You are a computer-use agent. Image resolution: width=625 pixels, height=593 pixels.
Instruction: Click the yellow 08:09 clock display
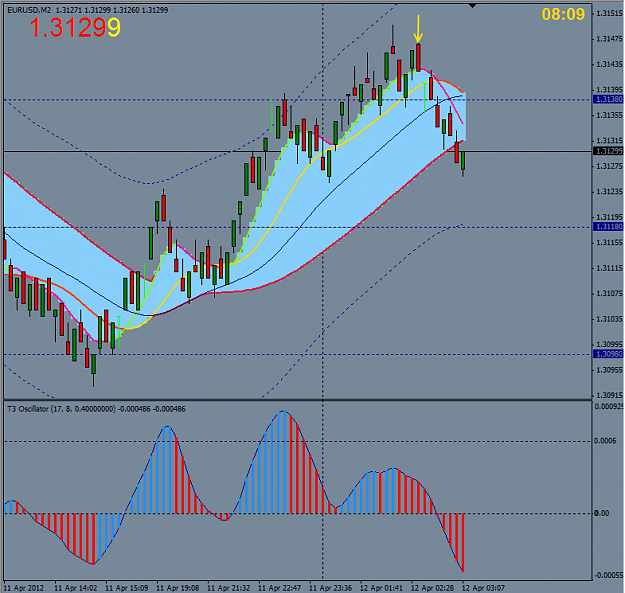[x=563, y=14]
